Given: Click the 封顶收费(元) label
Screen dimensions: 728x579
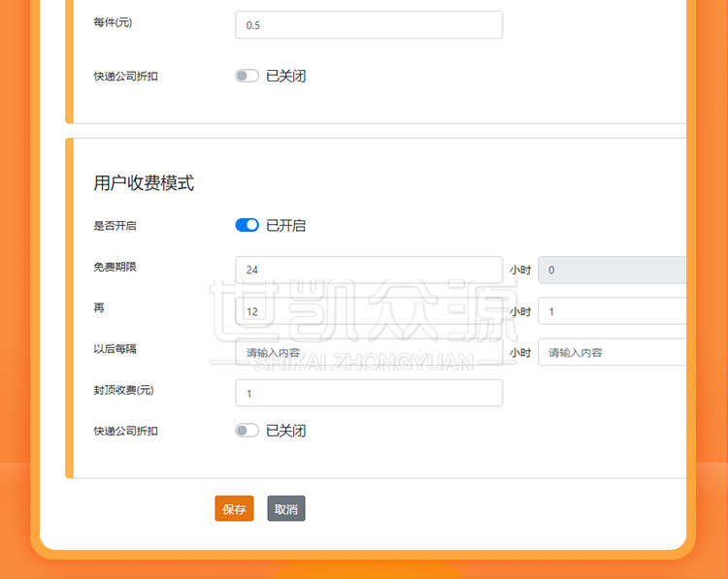Looking at the screenshot, I should point(123,390).
